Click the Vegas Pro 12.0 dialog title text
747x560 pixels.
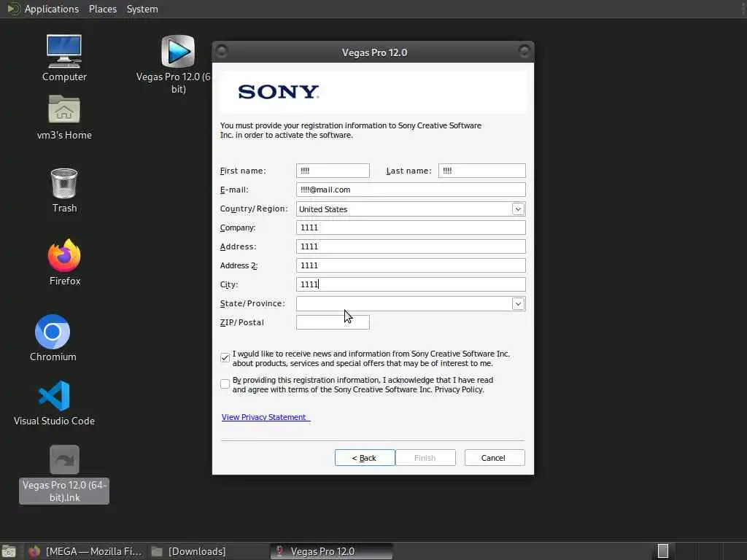coord(374,52)
